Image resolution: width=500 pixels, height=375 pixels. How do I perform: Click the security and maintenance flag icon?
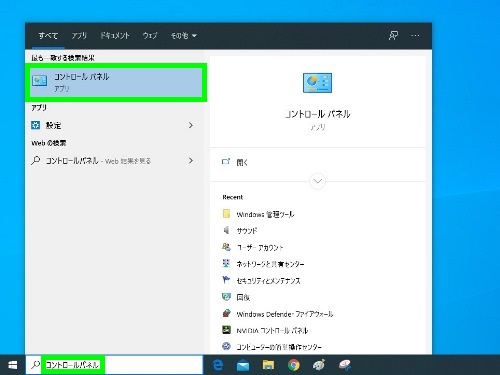226,280
